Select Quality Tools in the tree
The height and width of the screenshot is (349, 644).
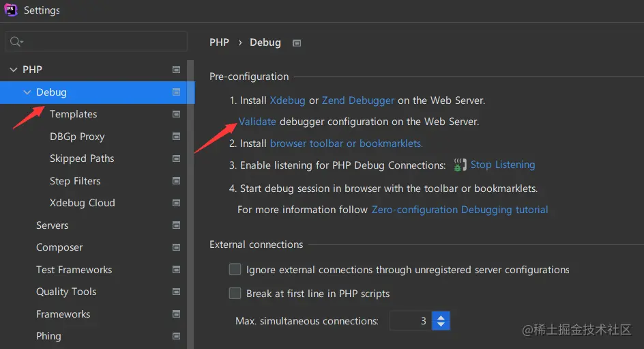tap(66, 292)
